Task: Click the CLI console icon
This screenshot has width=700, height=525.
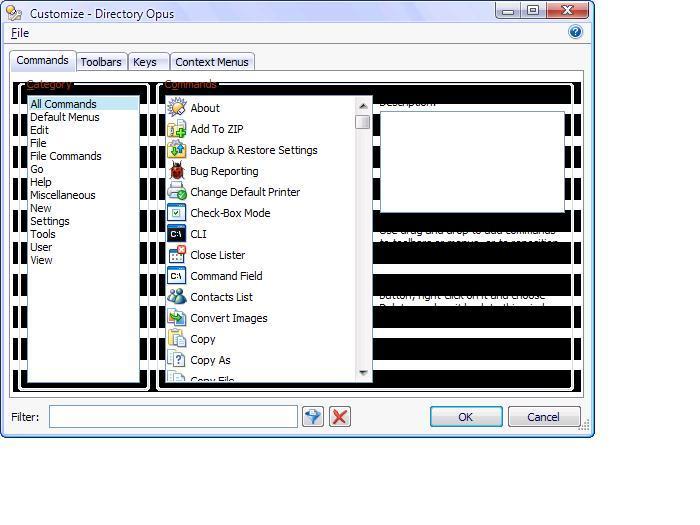Action: pos(177,234)
